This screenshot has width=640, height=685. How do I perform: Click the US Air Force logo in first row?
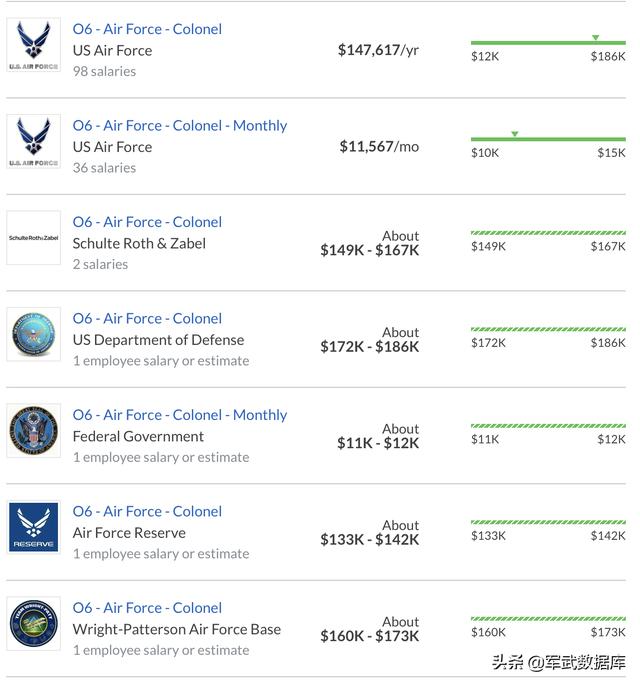pyautogui.click(x=34, y=45)
